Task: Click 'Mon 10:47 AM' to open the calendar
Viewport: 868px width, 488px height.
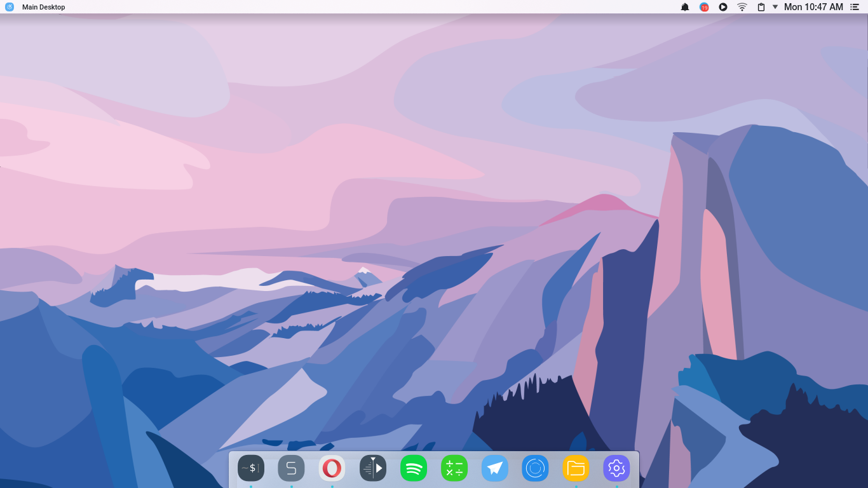Action: pyautogui.click(x=815, y=7)
